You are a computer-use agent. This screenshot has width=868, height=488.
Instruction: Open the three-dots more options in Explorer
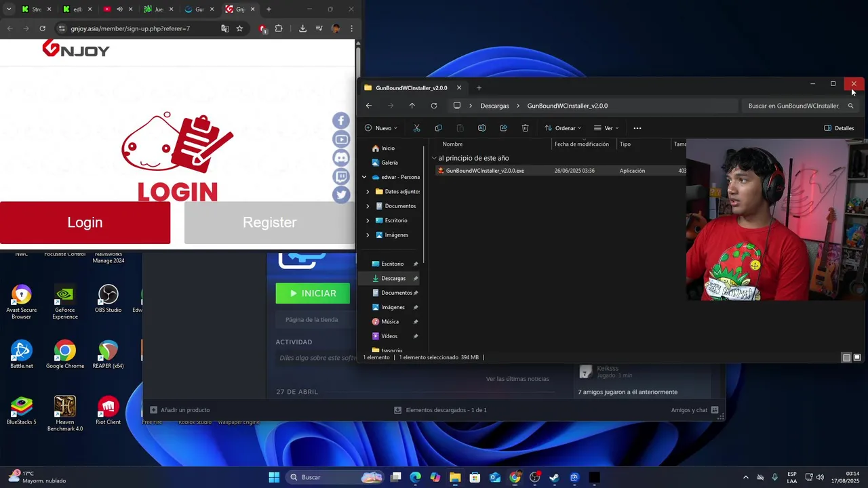(637, 128)
